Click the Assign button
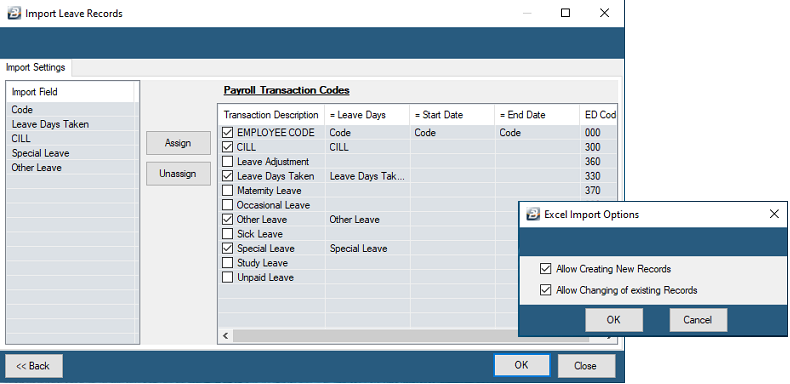Viewport: 790px width, 384px height. point(178,143)
